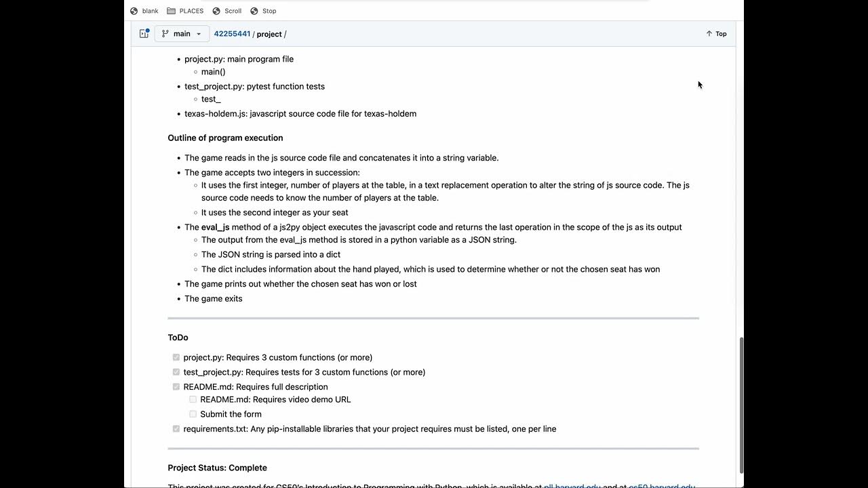This screenshot has height=488, width=868.
Task: Toggle test_project.py tests checkbox
Action: (176, 372)
